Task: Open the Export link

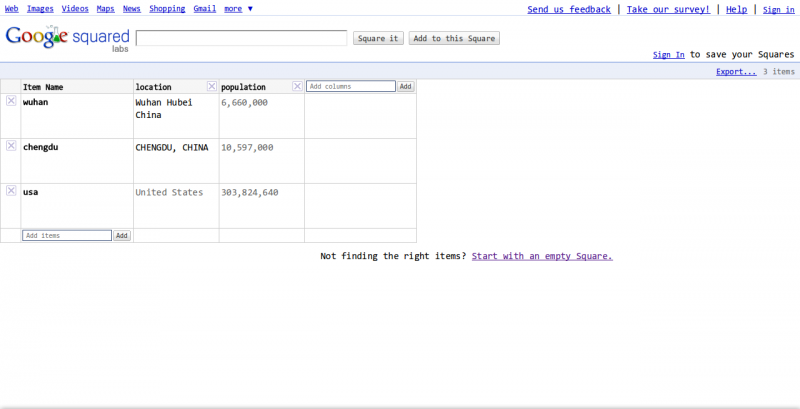Action: point(736,71)
